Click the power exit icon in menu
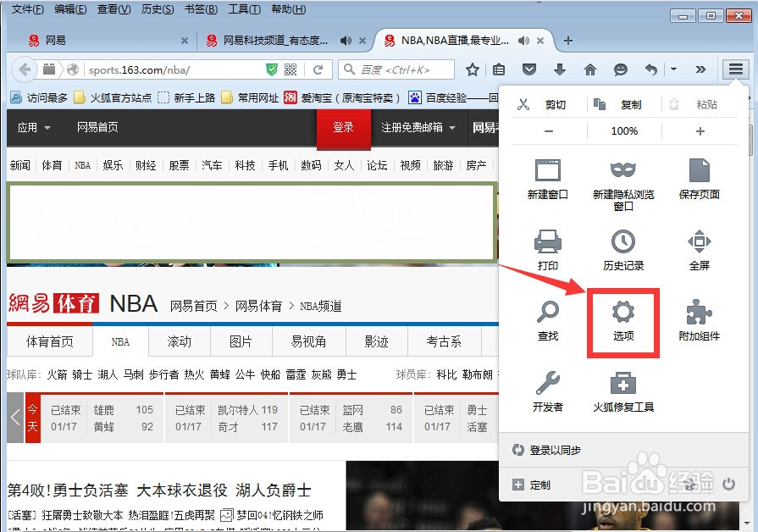This screenshot has height=532, width=758. [728, 484]
